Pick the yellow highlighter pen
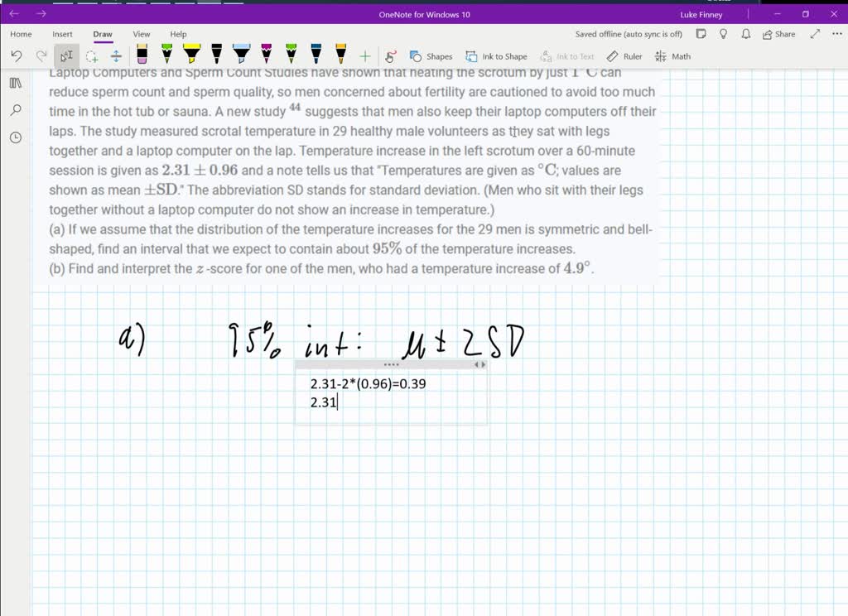 [x=191, y=55]
